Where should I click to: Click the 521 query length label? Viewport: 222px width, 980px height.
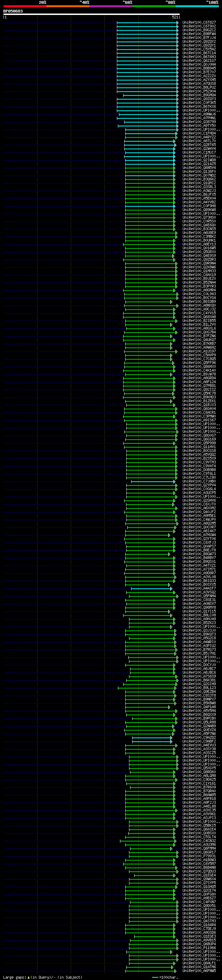(x=175, y=17)
